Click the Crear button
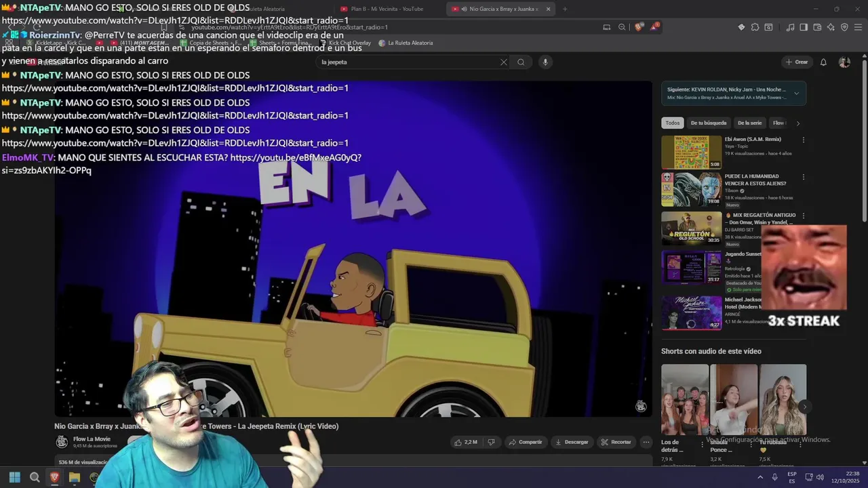The height and width of the screenshot is (488, 868). (797, 62)
